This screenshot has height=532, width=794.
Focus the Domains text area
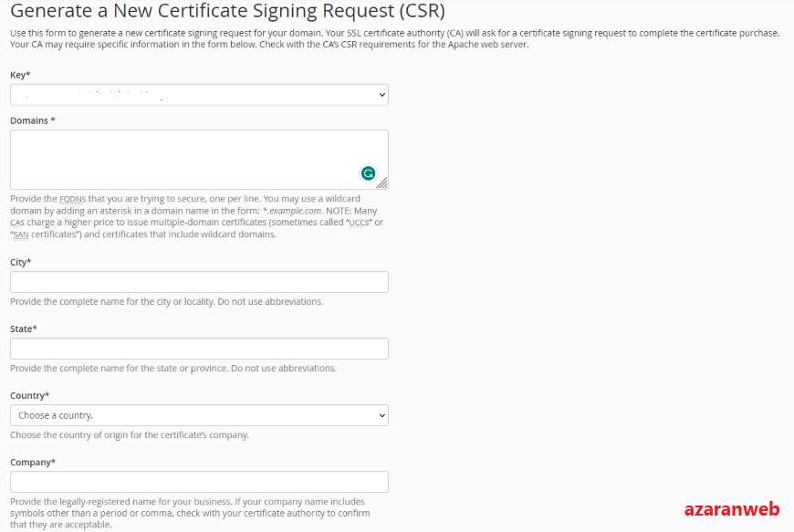tap(199, 160)
